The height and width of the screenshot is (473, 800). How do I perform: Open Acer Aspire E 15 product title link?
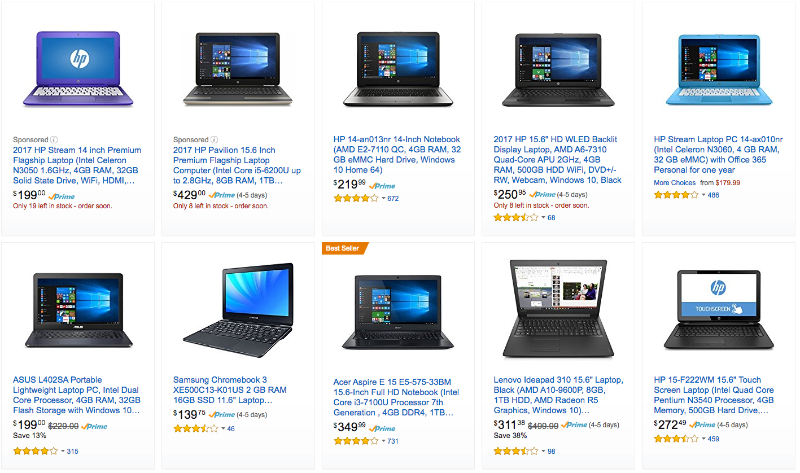click(x=396, y=397)
